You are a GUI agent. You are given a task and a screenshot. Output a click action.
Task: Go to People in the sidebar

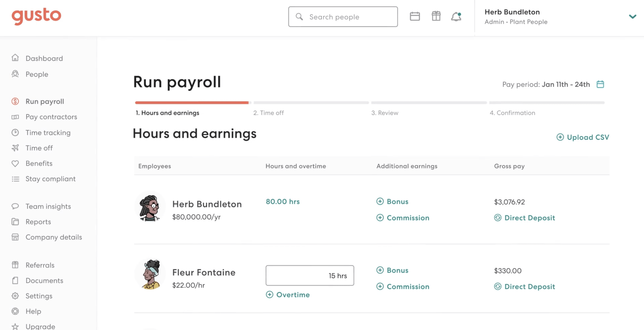(x=37, y=74)
